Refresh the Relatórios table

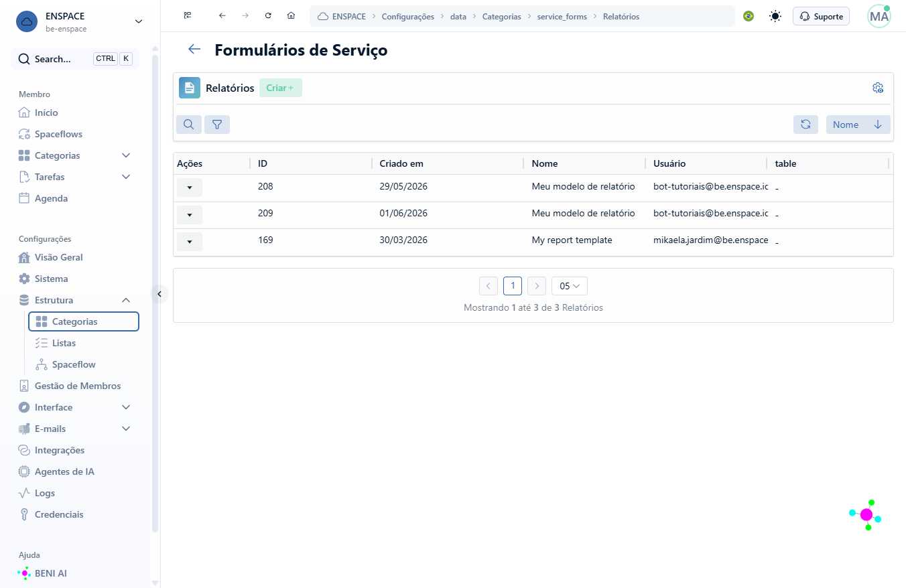[x=805, y=125]
